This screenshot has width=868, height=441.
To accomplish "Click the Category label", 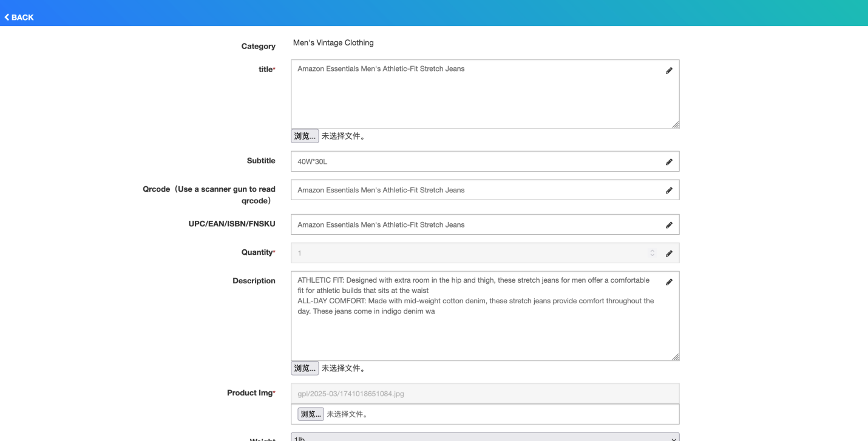I will [x=258, y=46].
